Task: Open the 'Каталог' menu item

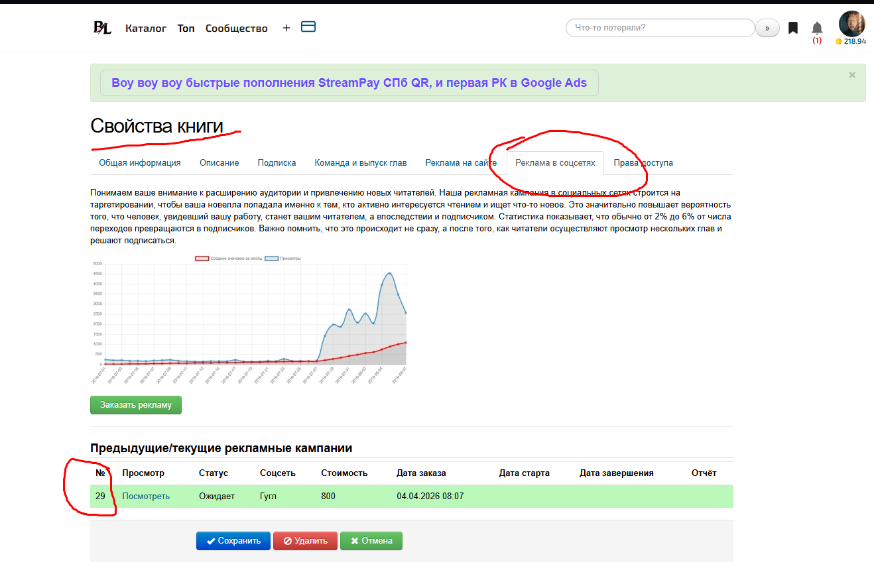Action: (146, 29)
